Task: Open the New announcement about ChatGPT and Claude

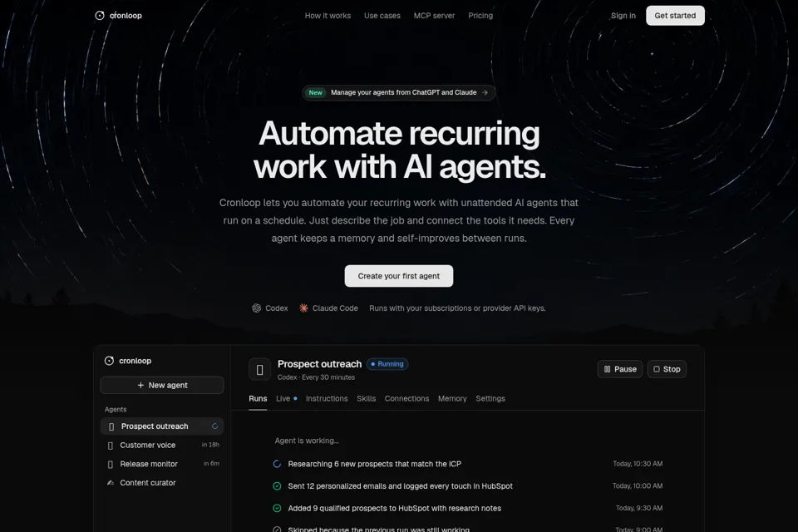Action: (398, 92)
